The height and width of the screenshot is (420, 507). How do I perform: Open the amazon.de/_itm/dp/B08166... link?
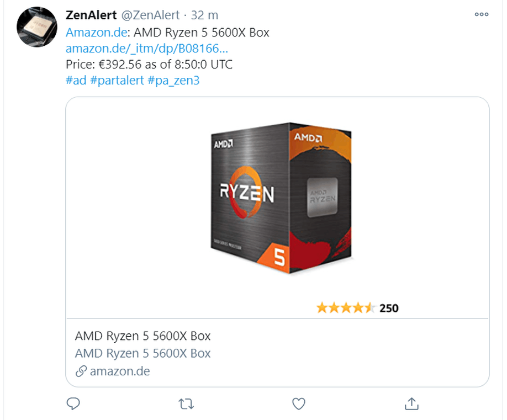tap(146, 49)
